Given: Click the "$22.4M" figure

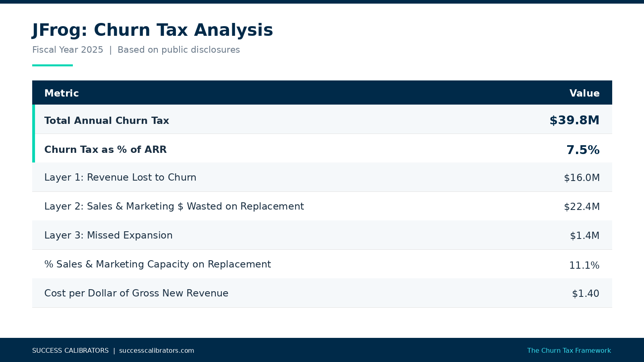Looking at the screenshot, I should [x=581, y=206].
